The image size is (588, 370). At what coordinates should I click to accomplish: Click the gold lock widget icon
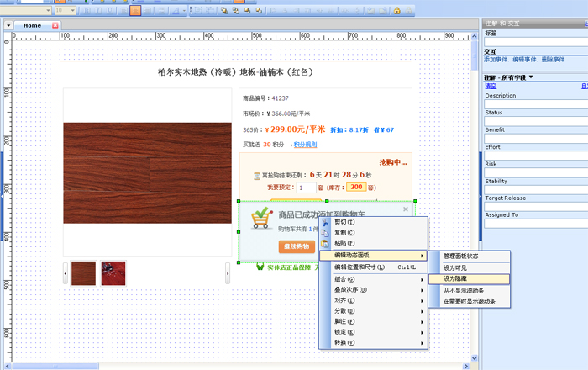pos(396,10)
